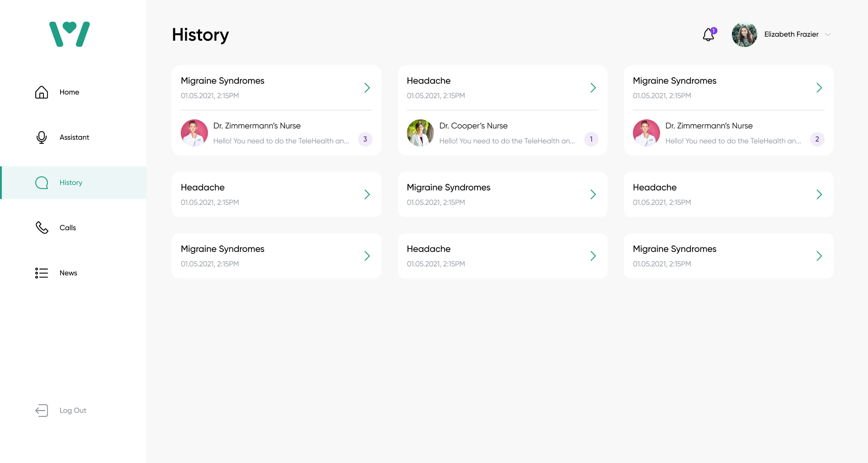Go to the News menu item
The width and height of the screenshot is (868, 463).
pos(68,273)
